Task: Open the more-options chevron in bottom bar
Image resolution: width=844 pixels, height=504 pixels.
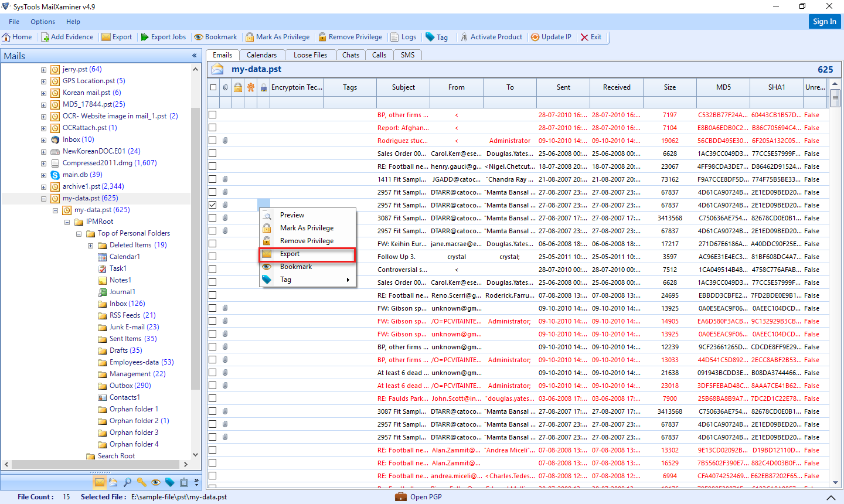Action: pyautogui.click(x=196, y=482)
